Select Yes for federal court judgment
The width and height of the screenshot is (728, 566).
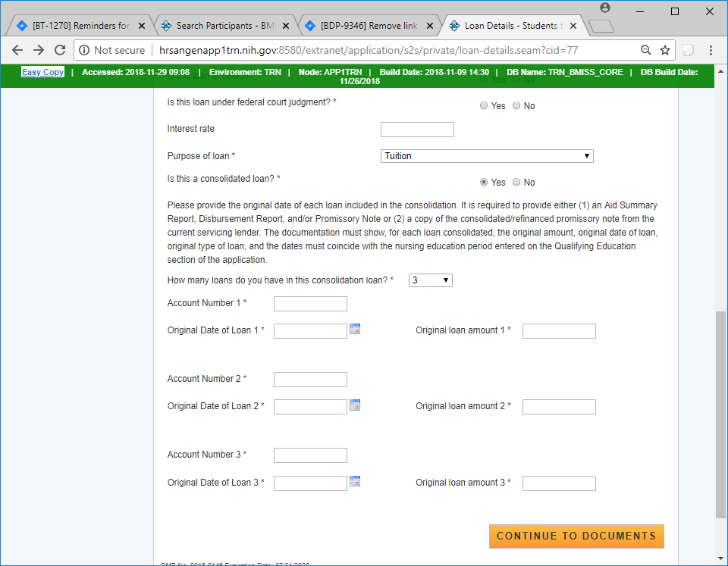click(x=484, y=106)
